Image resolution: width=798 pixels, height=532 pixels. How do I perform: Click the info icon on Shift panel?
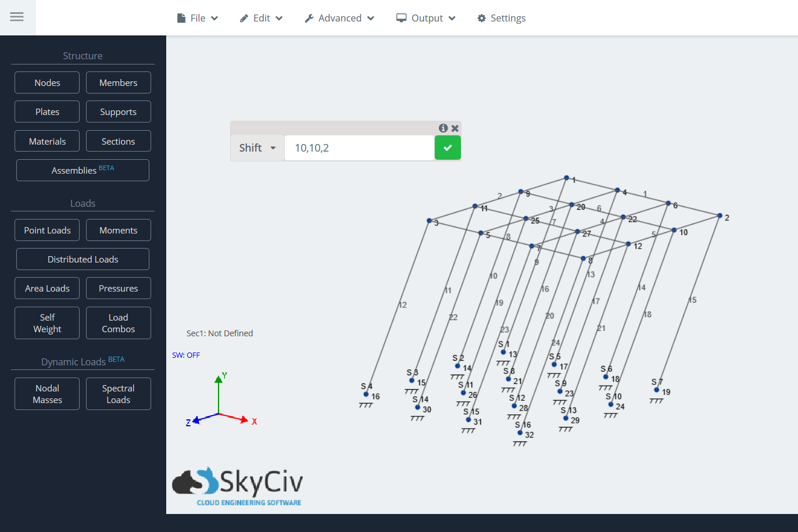[x=443, y=128]
